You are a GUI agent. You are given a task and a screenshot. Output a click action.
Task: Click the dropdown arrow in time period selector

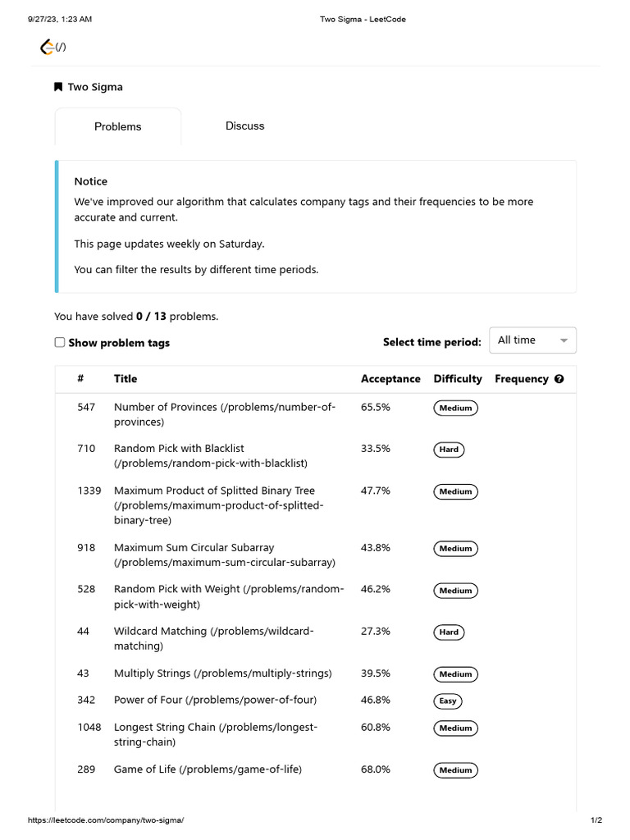click(564, 340)
